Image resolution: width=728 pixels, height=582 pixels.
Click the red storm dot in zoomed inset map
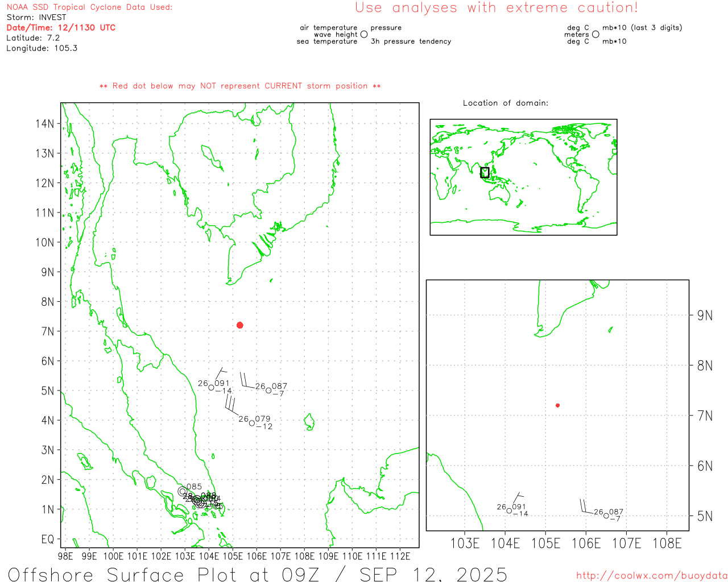pyautogui.click(x=558, y=405)
